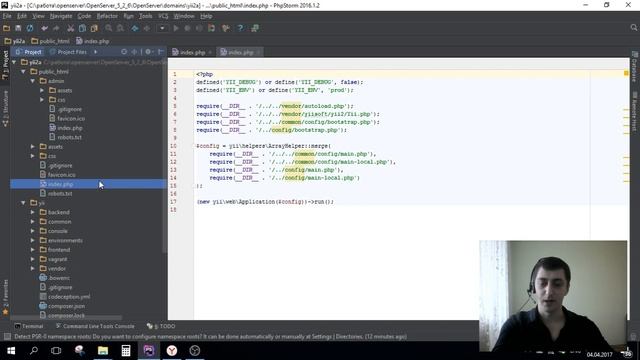
Task: Click the Open folder toolbar icon
Action: [x=7, y=28]
